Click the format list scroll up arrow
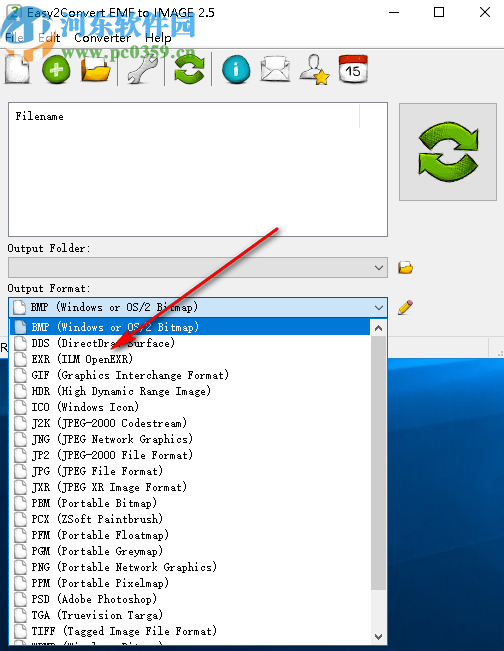 pos(378,328)
